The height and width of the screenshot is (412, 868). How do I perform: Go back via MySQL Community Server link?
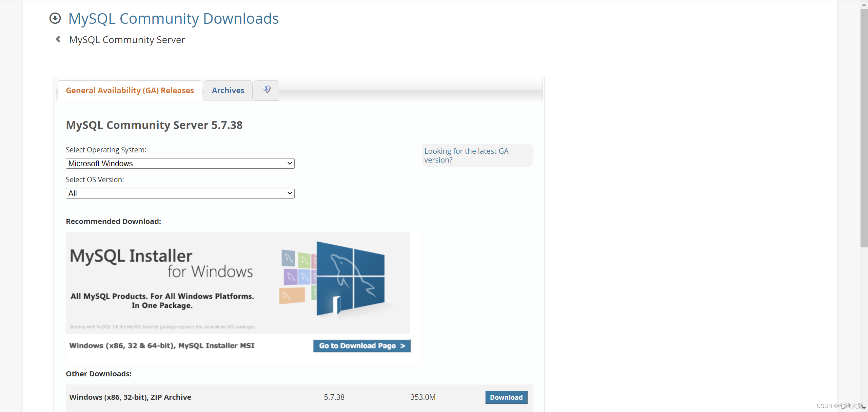127,40
